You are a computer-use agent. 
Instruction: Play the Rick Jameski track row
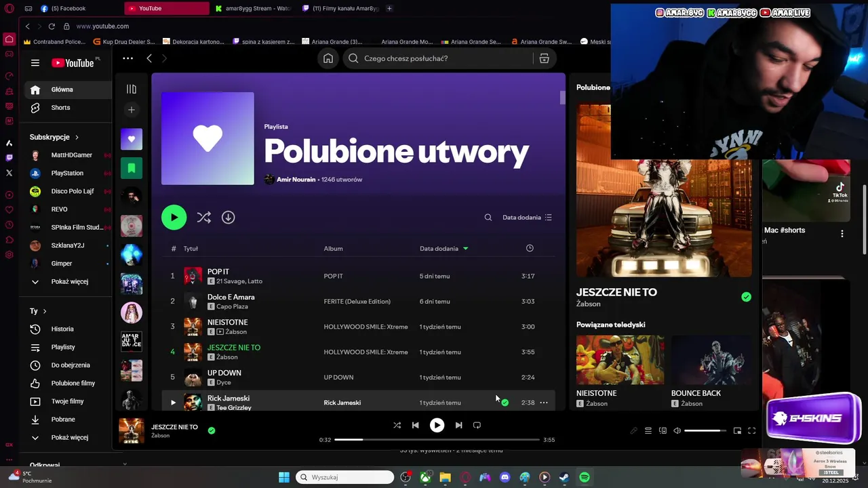point(173,403)
